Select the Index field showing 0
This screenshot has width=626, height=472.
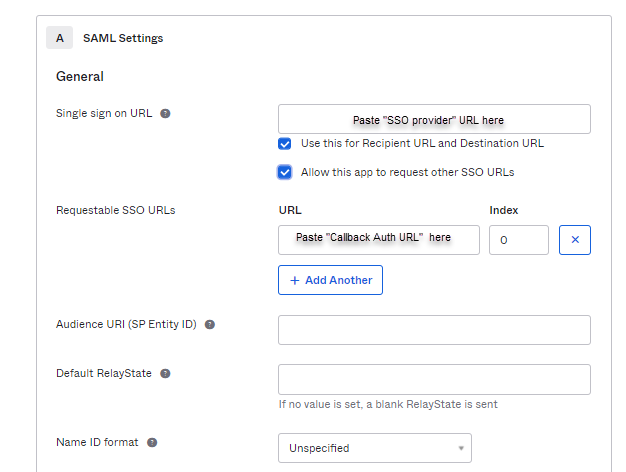(519, 240)
